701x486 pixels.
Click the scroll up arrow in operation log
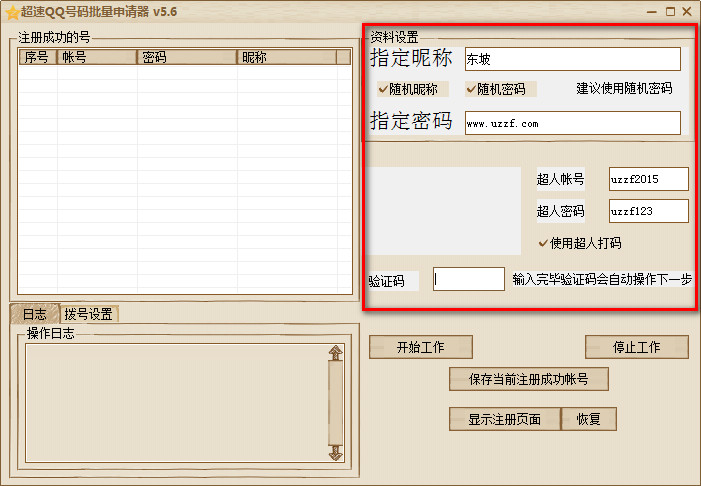coord(335,353)
